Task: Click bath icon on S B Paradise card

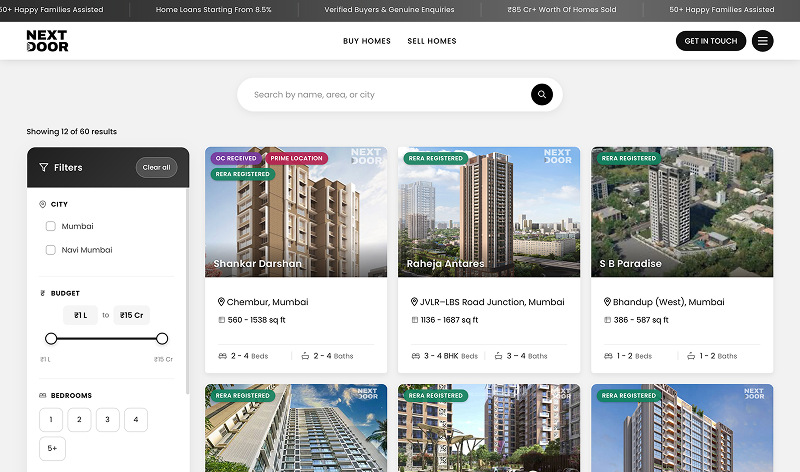Action: point(691,356)
